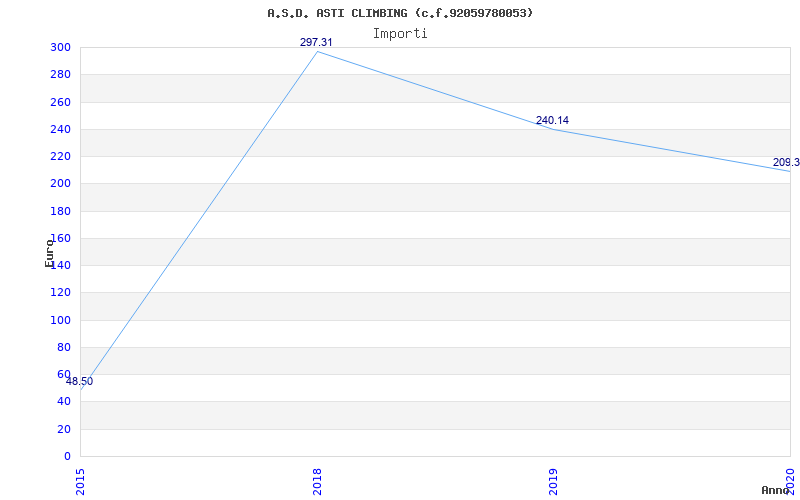Click the 'Anno' x-axis title

point(776,490)
